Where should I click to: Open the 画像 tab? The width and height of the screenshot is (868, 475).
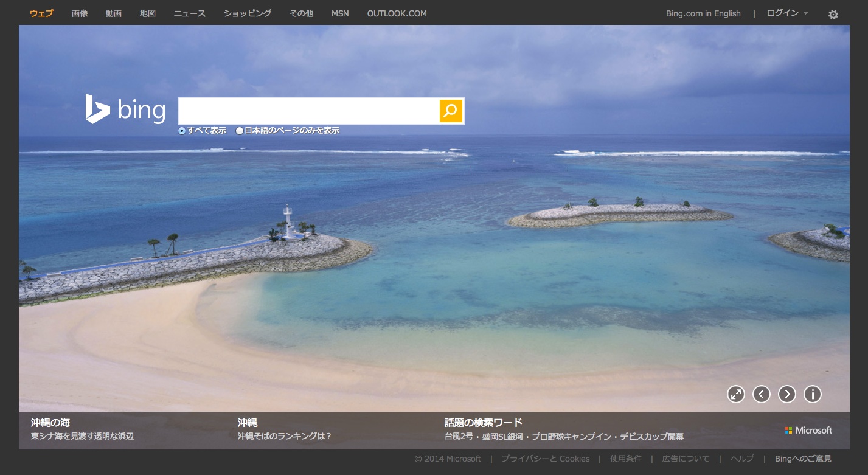[x=80, y=13]
